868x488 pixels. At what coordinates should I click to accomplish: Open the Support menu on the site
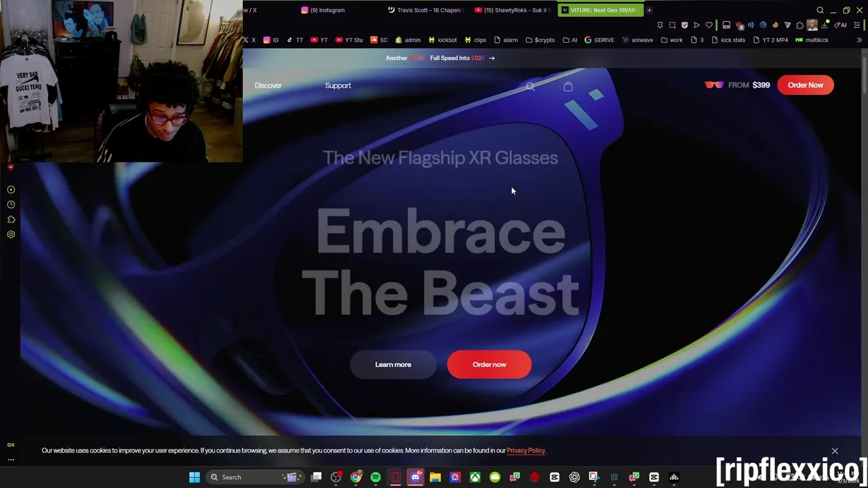coord(338,85)
